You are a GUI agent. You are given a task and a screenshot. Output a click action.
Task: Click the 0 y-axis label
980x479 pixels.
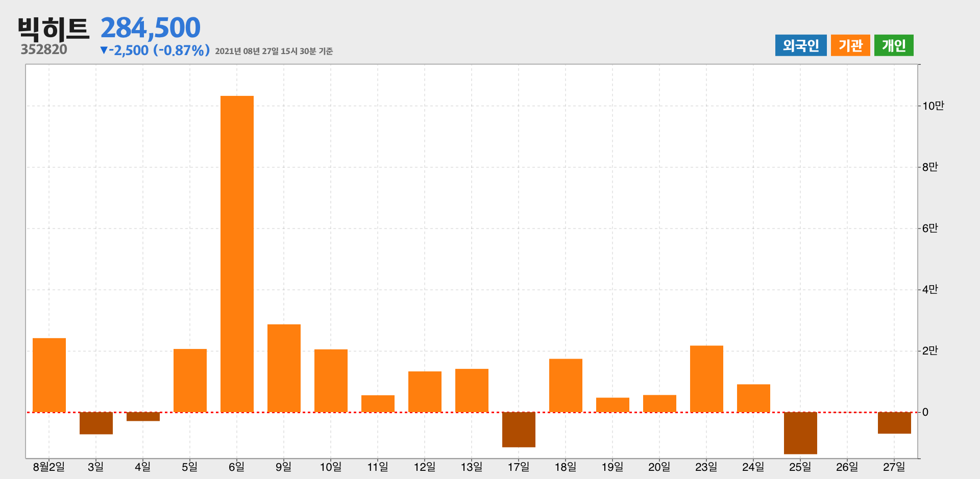pos(925,412)
